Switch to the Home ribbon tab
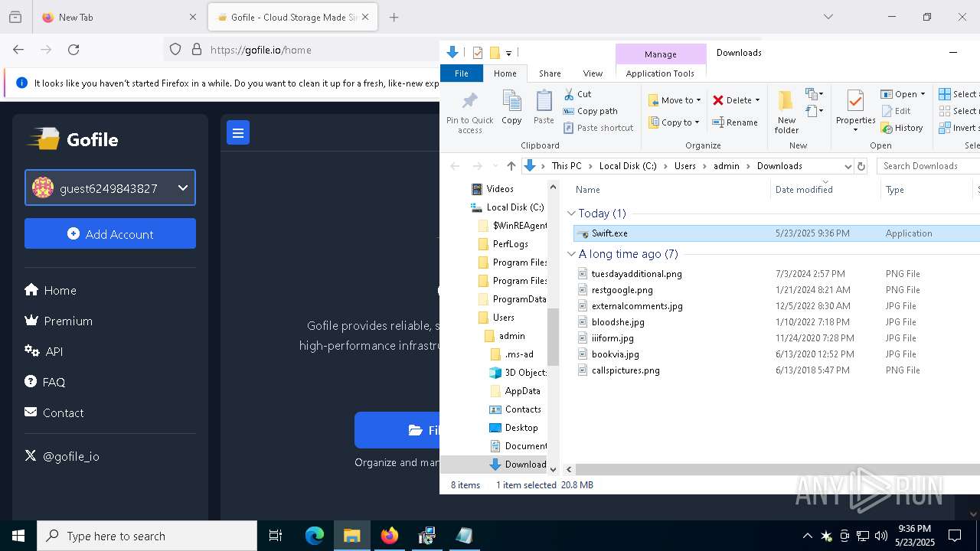This screenshot has height=551, width=980. coord(505,73)
